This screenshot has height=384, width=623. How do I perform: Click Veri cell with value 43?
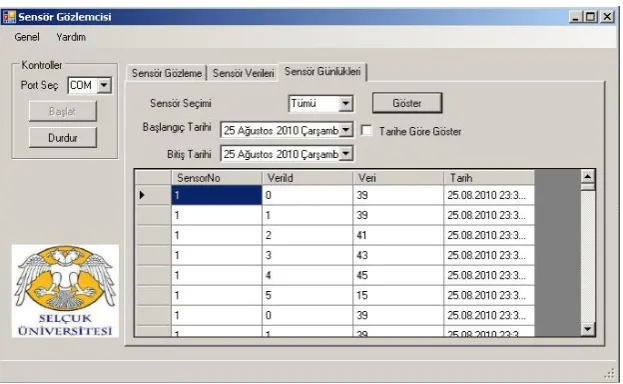click(398, 255)
